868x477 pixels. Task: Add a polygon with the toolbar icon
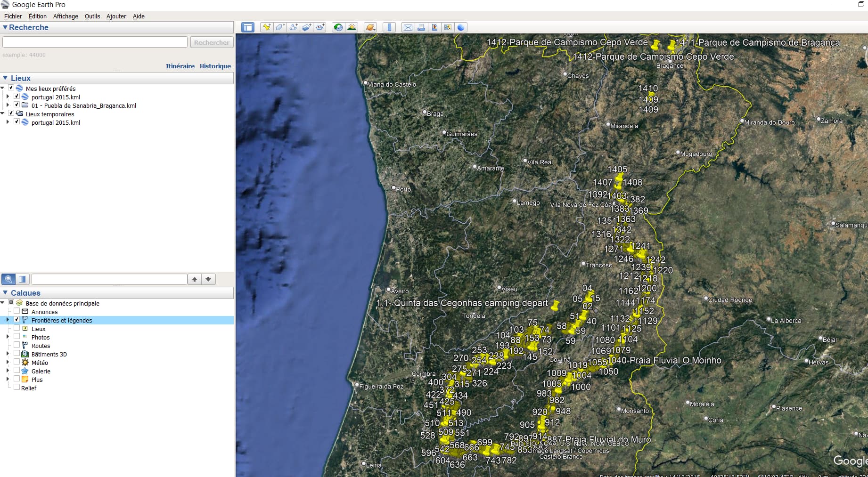pyautogui.click(x=280, y=27)
